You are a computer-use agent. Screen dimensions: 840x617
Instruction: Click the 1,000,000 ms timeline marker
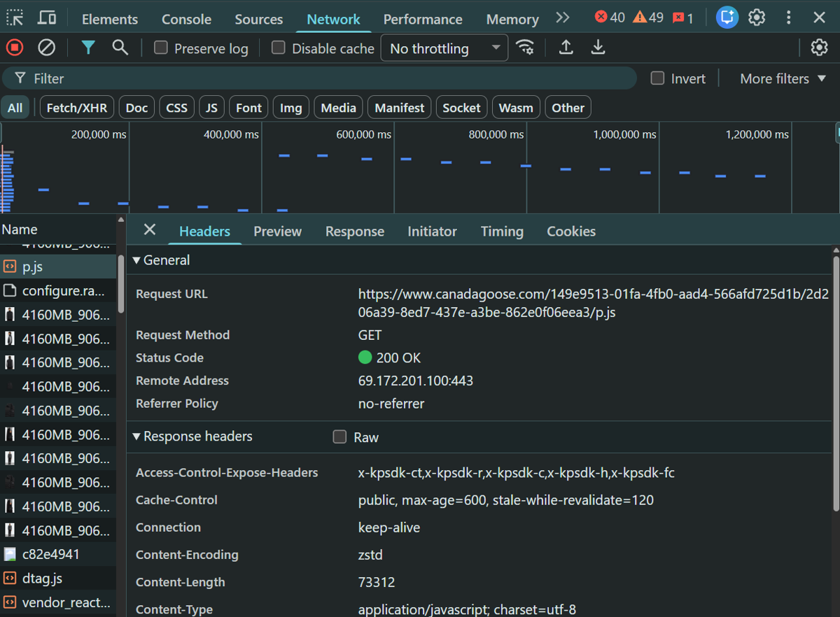coord(624,134)
